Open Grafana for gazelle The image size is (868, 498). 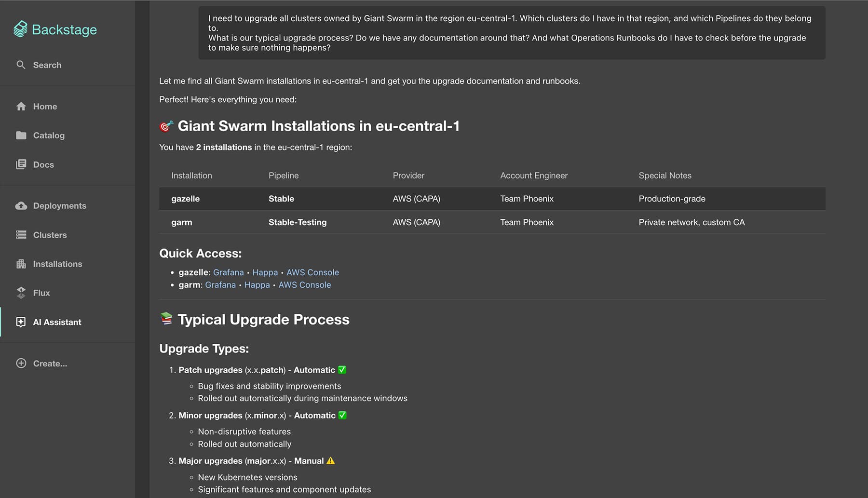228,272
